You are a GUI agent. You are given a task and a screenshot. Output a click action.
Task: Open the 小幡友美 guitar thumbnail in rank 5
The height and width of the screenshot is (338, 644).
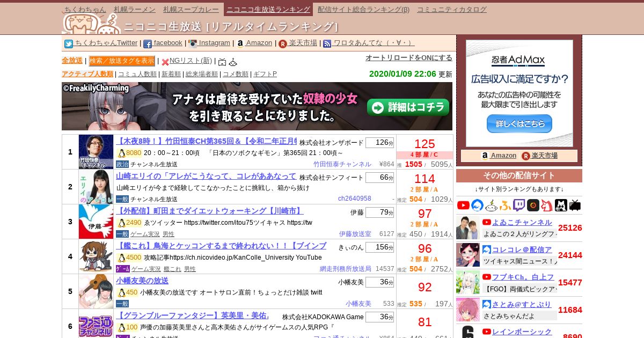[96, 291]
